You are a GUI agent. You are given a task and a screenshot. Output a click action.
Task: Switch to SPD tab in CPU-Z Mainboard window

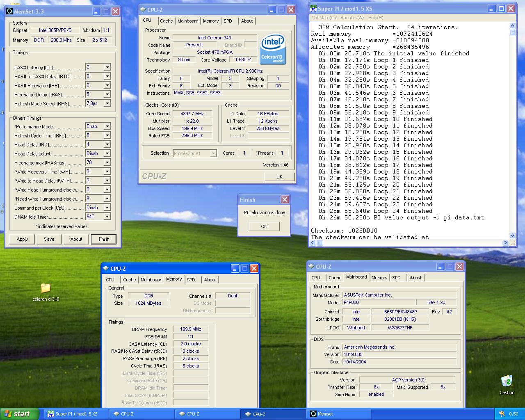pos(396,278)
